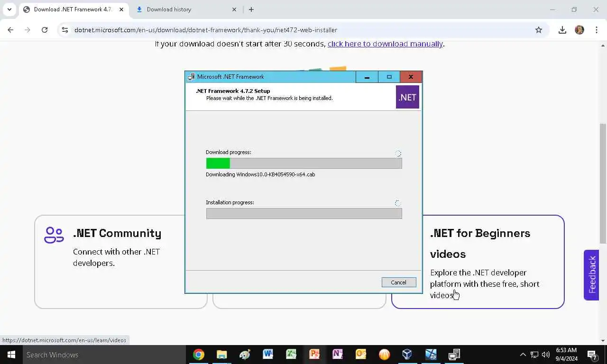
Task: Click the 'click here to download manually' link
Action: [x=385, y=44]
